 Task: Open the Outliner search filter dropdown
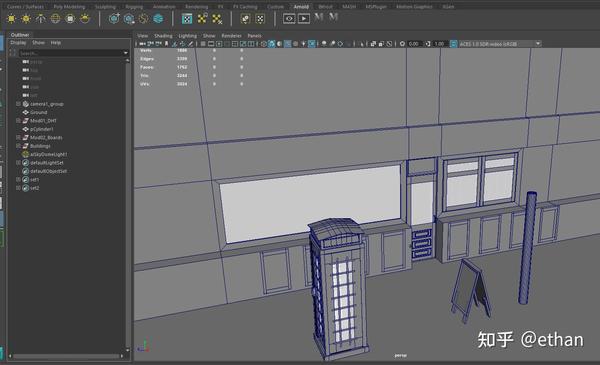click(x=126, y=53)
